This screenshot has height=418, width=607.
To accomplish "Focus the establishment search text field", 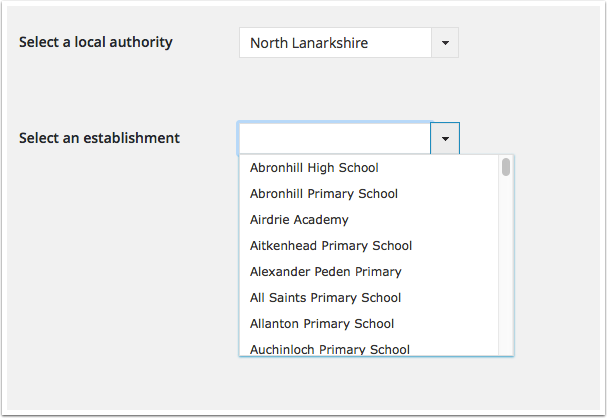I will [x=334, y=138].
